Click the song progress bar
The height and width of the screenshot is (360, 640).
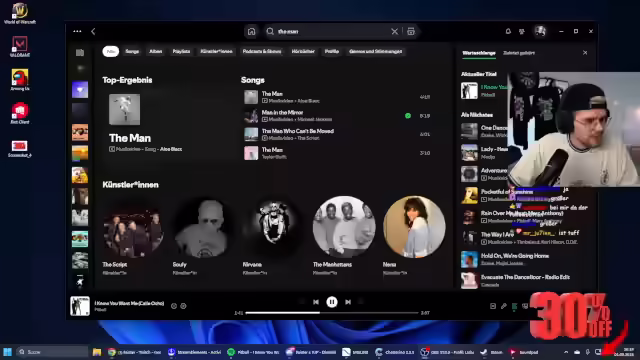(332, 313)
